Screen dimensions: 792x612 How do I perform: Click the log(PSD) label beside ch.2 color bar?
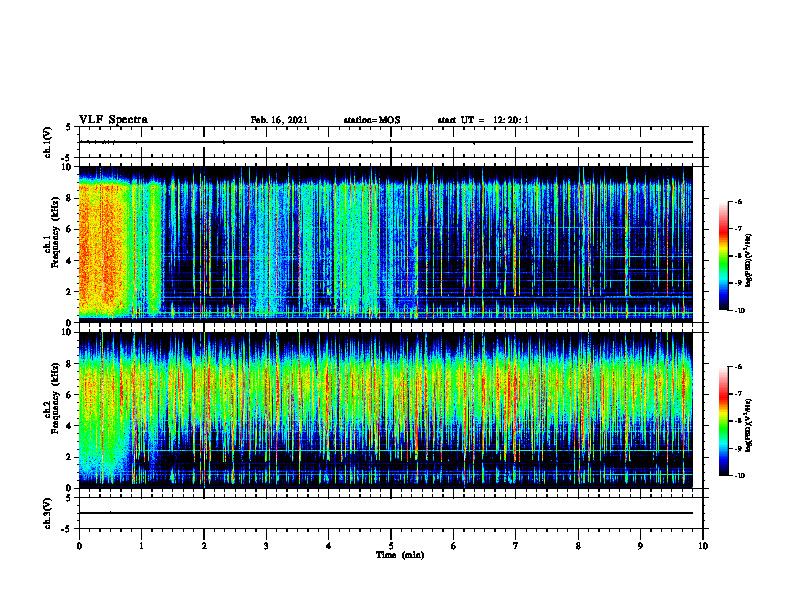[x=749, y=426]
